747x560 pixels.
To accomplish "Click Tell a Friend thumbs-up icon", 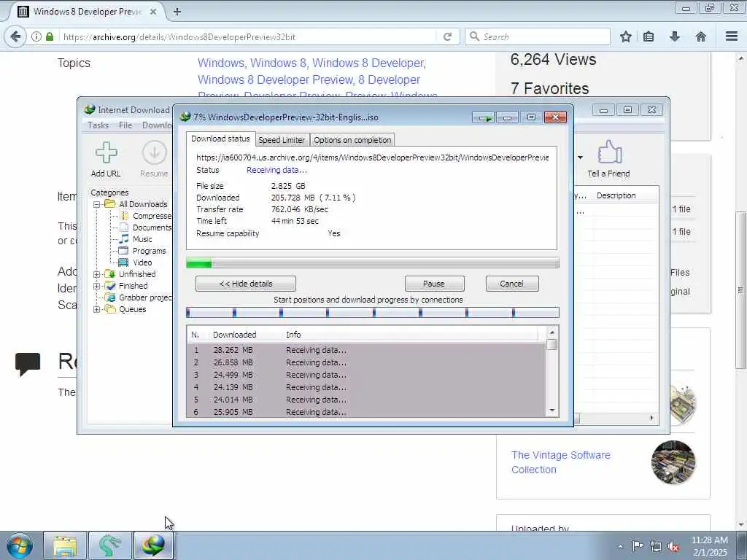I will click(x=609, y=152).
